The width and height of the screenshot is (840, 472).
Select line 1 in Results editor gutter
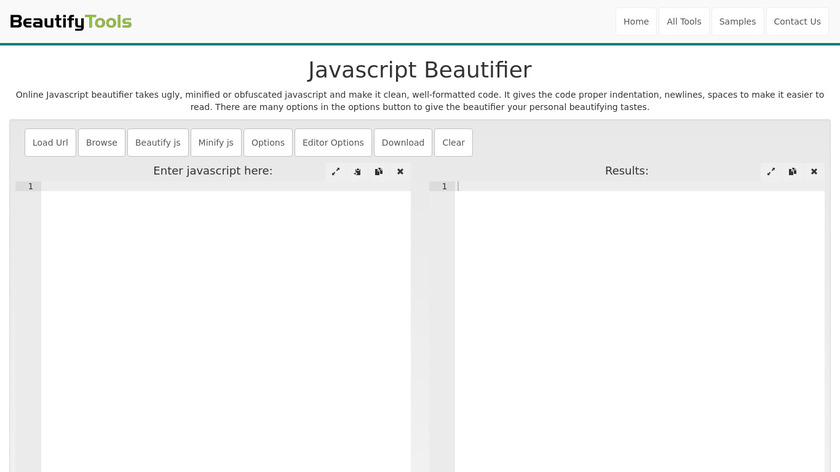(x=444, y=186)
